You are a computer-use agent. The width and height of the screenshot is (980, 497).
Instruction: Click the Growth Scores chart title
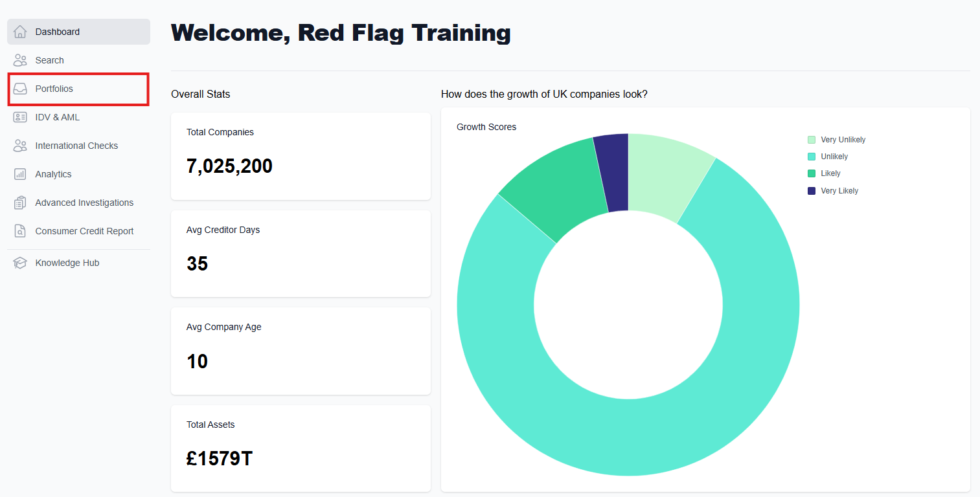pyautogui.click(x=486, y=127)
